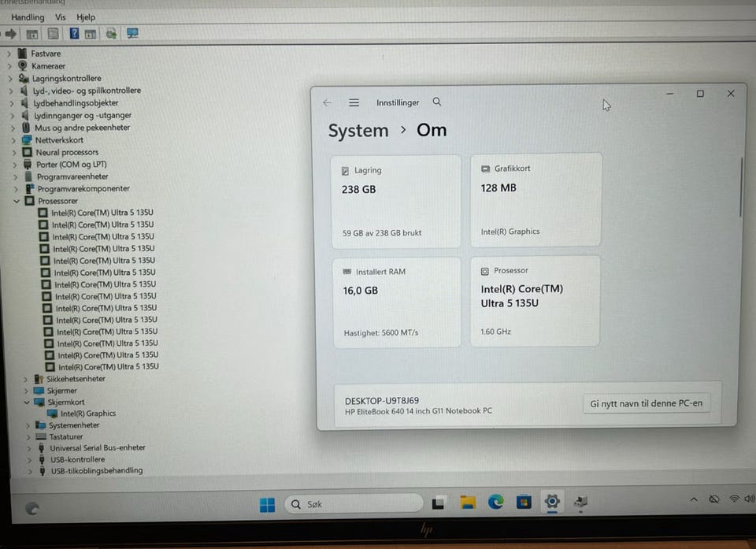
Task: Click the blue question mark Help icon
Action: click(74, 33)
